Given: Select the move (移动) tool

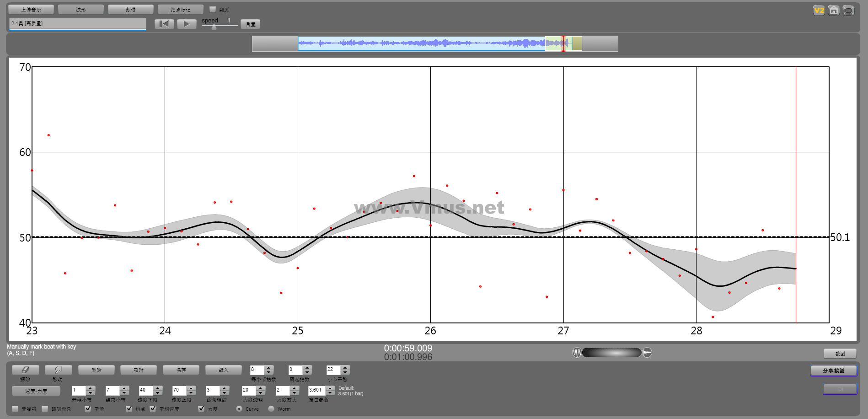Looking at the screenshot, I should [58, 370].
